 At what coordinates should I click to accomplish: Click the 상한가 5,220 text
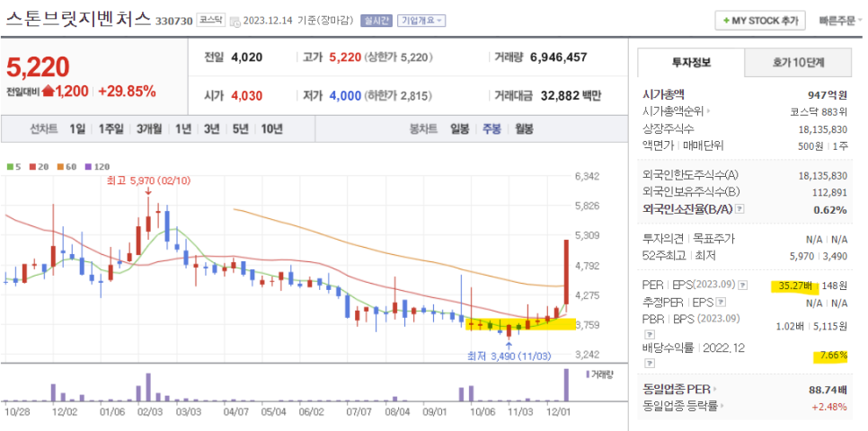[x=399, y=57]
